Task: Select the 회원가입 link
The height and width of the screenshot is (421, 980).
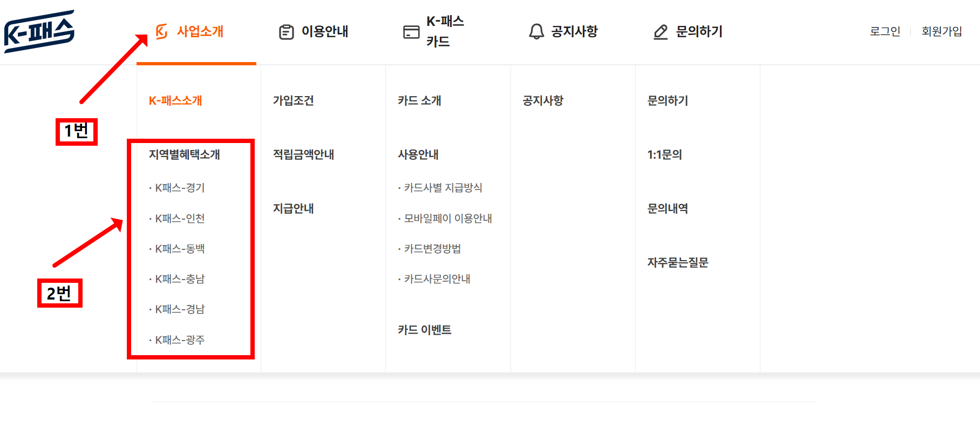Action: pos(942,31)
